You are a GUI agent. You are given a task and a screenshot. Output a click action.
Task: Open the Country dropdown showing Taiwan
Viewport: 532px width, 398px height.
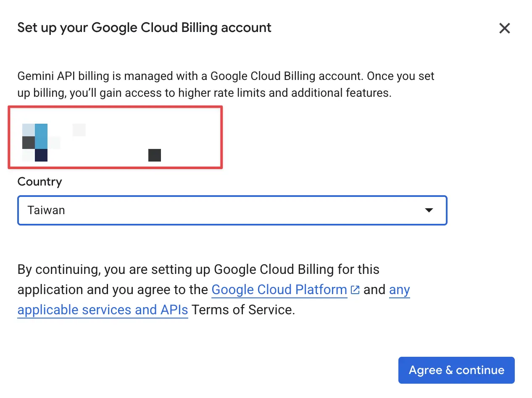click(x=232, y=210)
